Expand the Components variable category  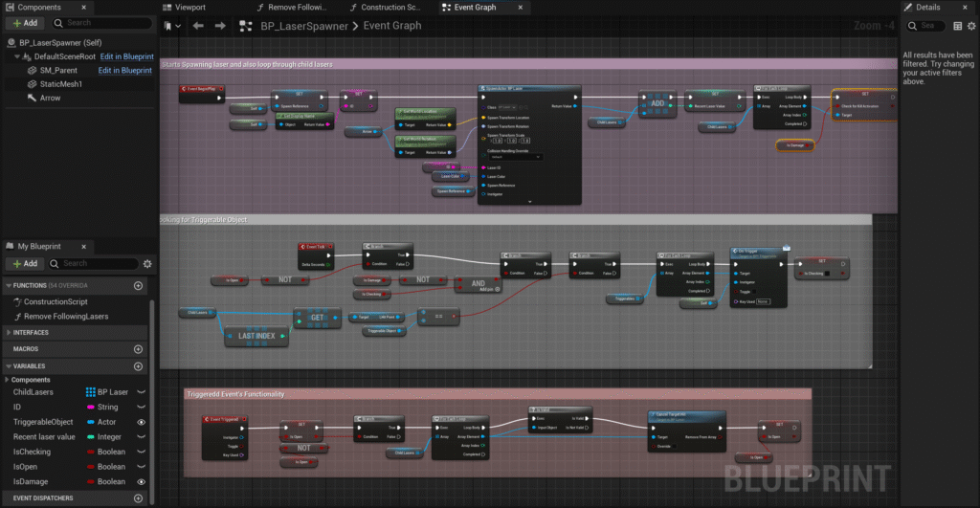[7, 380]
